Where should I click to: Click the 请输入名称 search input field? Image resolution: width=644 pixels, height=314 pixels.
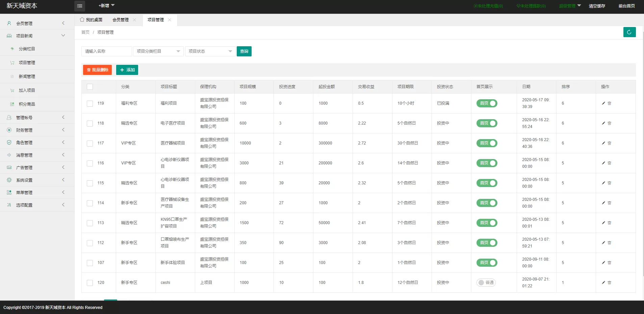pos(106,51)
